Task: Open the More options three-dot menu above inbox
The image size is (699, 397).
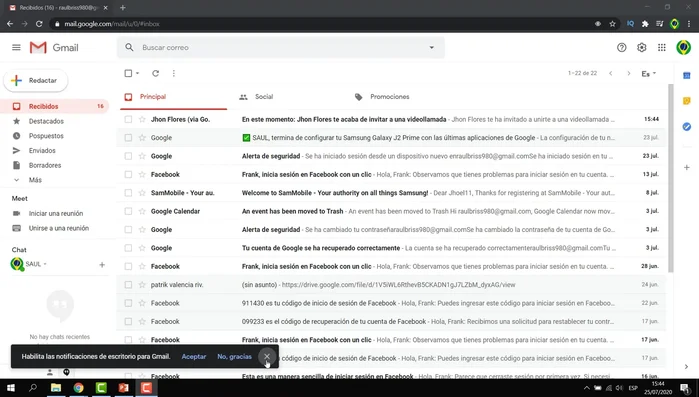Action: point(174,73)
